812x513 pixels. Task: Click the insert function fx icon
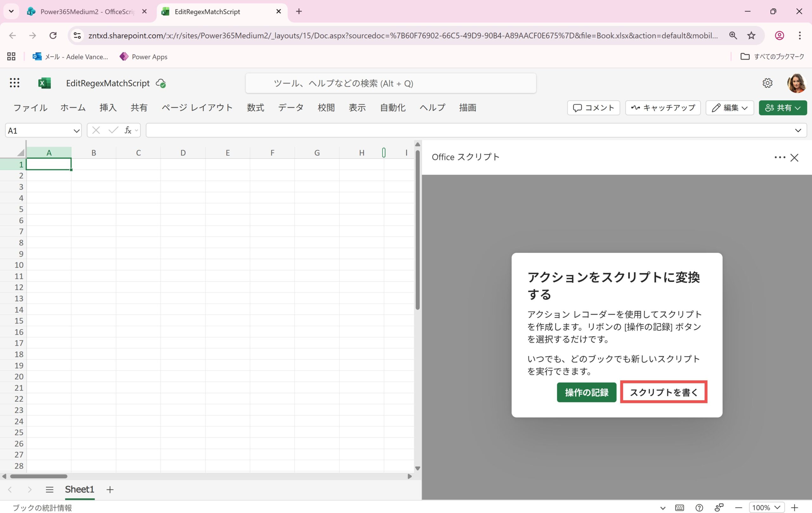[x=128, y=130]
